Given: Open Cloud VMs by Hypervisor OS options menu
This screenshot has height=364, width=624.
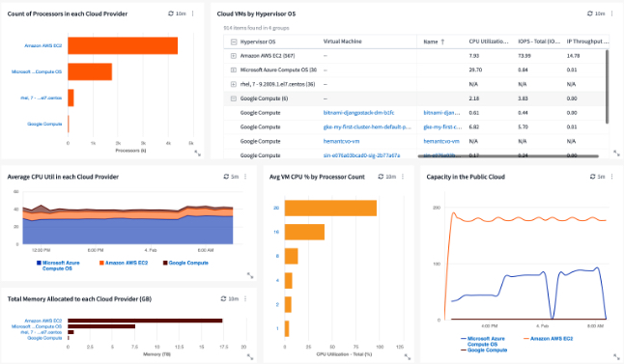Looking at the screenshot, I should pos(612,14).
